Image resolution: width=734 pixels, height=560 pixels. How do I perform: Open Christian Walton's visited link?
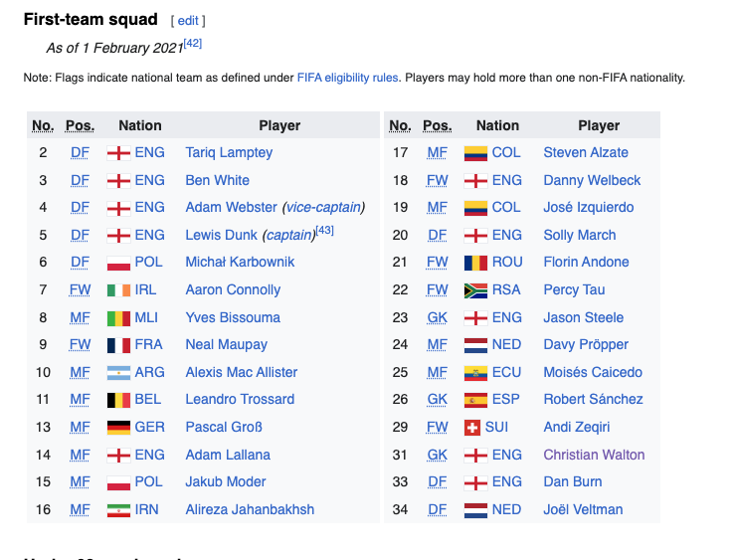pos(594,455)
